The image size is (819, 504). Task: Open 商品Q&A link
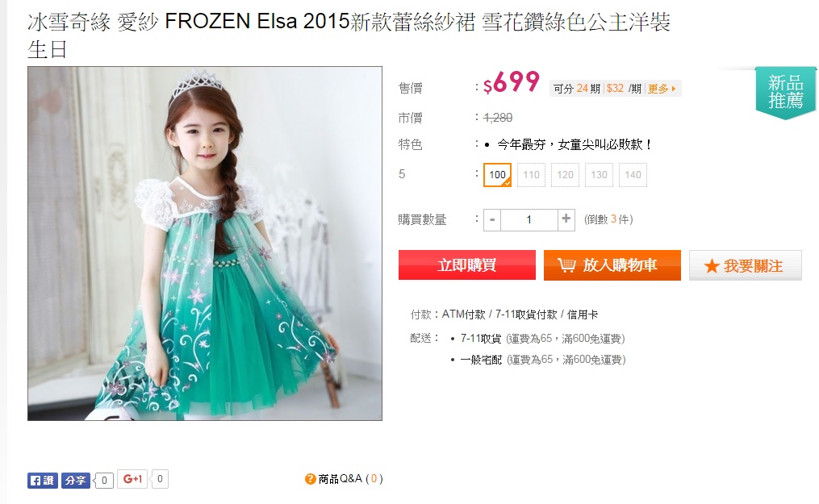click(350, 478)
